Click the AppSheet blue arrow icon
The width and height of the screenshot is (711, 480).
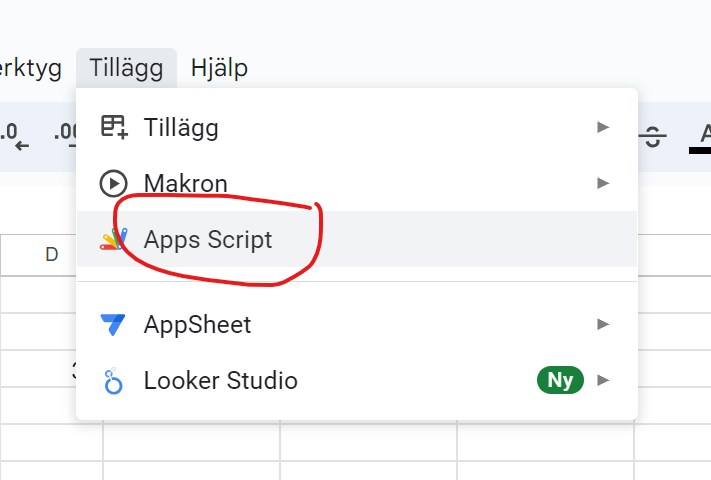click(113, 325)
